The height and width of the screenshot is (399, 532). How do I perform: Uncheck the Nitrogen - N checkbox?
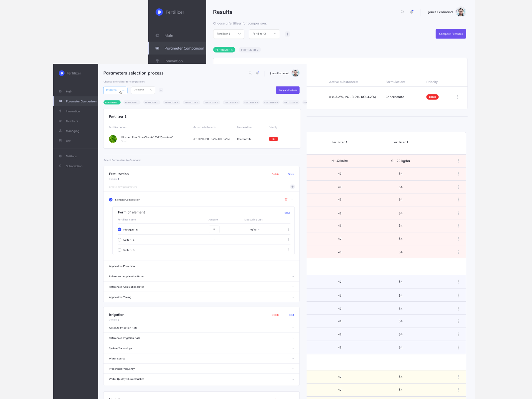pyautogui.click(x=119, y=229)
